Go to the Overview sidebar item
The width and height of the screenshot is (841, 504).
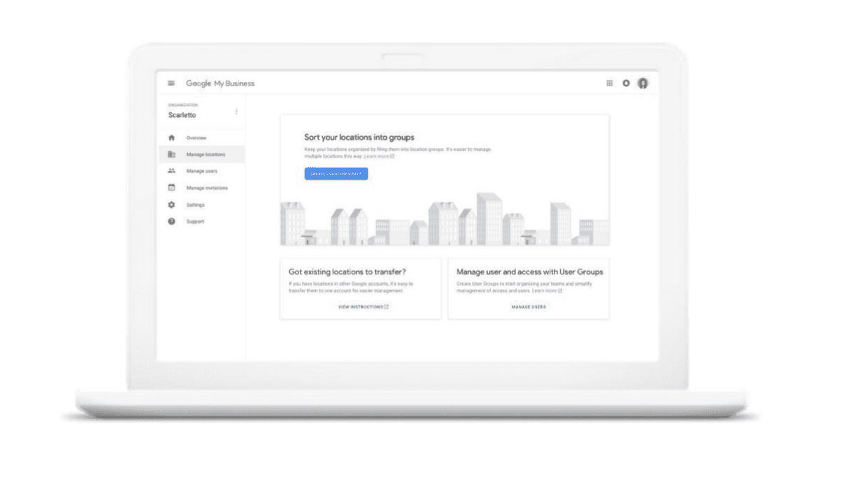[197, 138]
